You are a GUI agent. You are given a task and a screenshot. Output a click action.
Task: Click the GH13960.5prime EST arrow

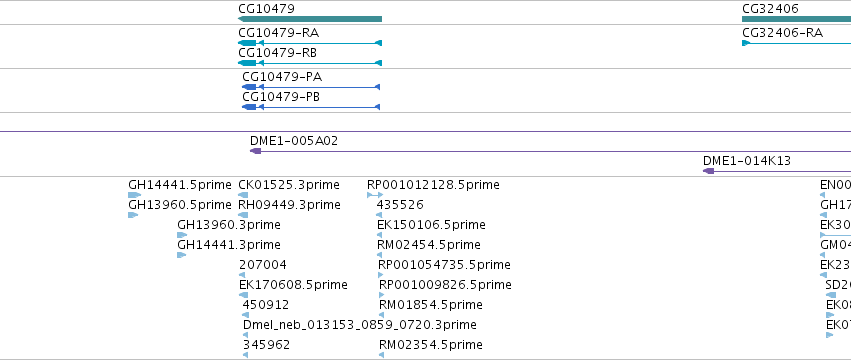(x=133, y=215)
